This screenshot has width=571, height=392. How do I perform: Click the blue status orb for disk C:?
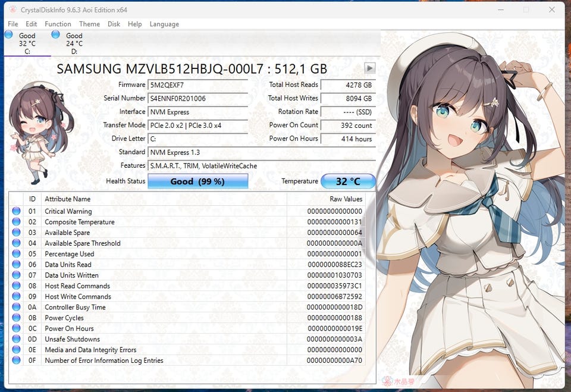[x=9, y=35]
